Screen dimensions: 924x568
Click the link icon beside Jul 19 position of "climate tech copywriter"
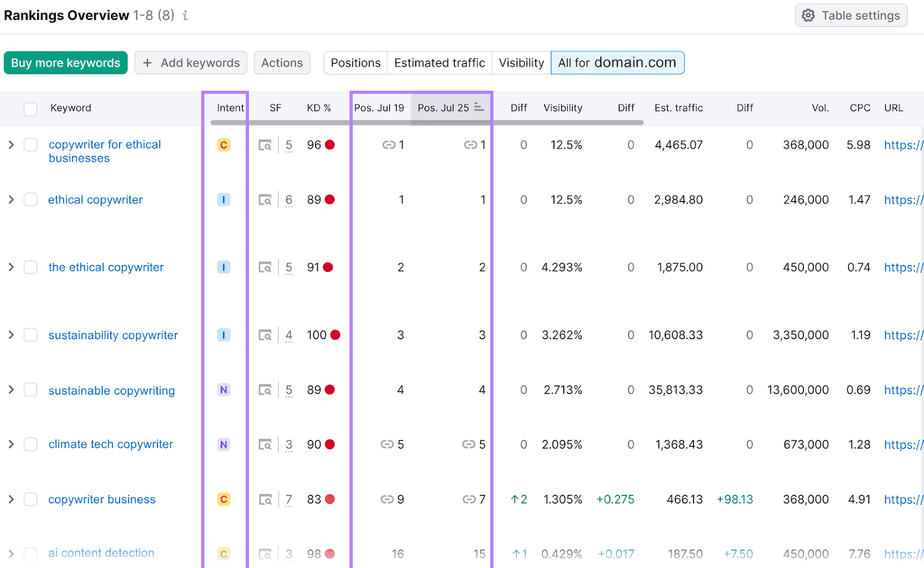[x=386, y=444]
